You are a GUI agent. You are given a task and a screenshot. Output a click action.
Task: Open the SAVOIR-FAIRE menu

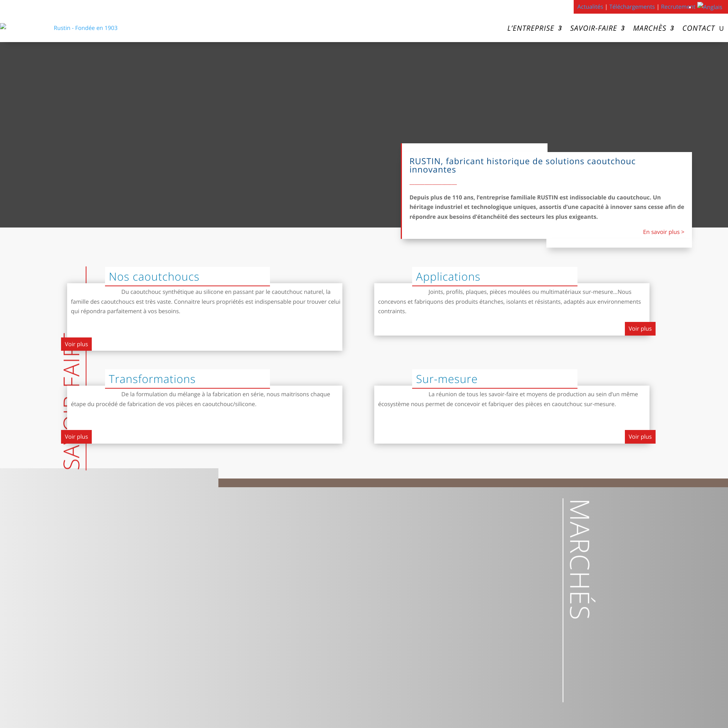click(593, 28)
